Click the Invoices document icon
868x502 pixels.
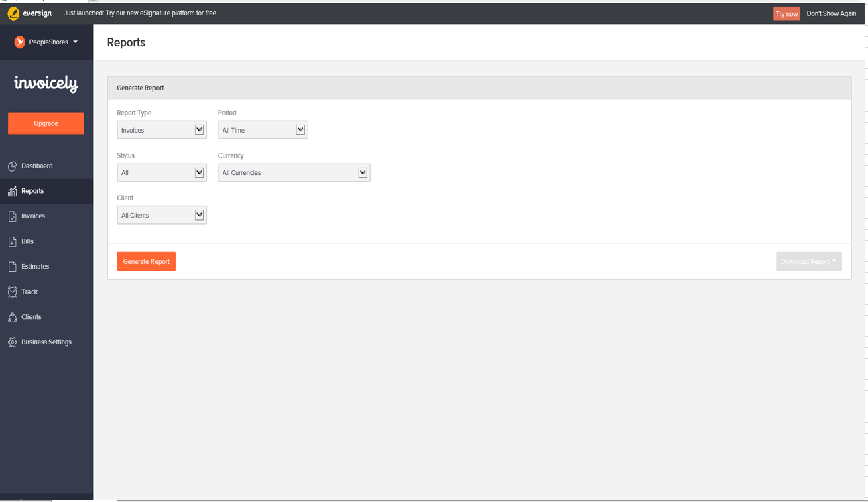(x=12, y=216)
